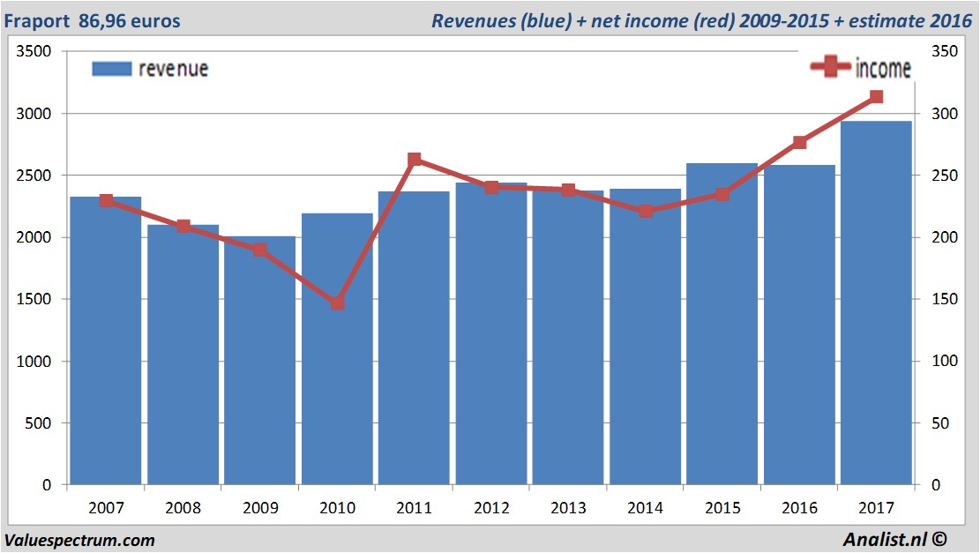980x553 pixels.
Task: Click the 2007 income data marker
Action: (x=106, y=200)
